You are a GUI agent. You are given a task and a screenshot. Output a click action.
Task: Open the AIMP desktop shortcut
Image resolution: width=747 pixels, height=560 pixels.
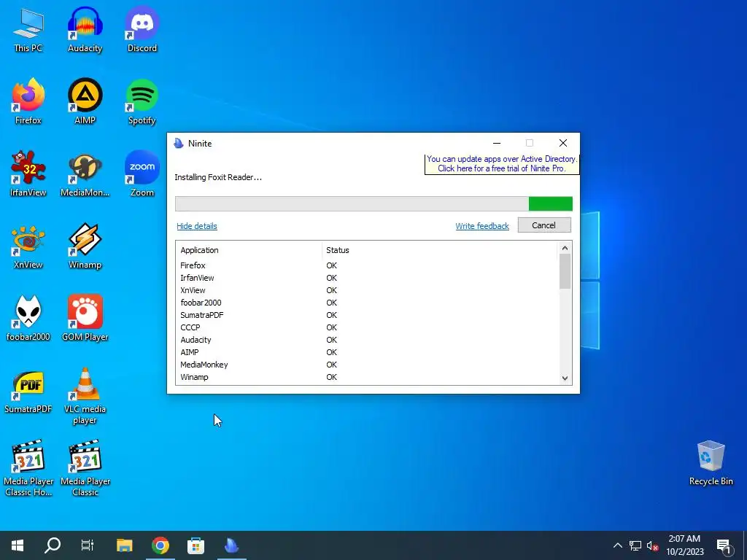(x=85, y=102)
